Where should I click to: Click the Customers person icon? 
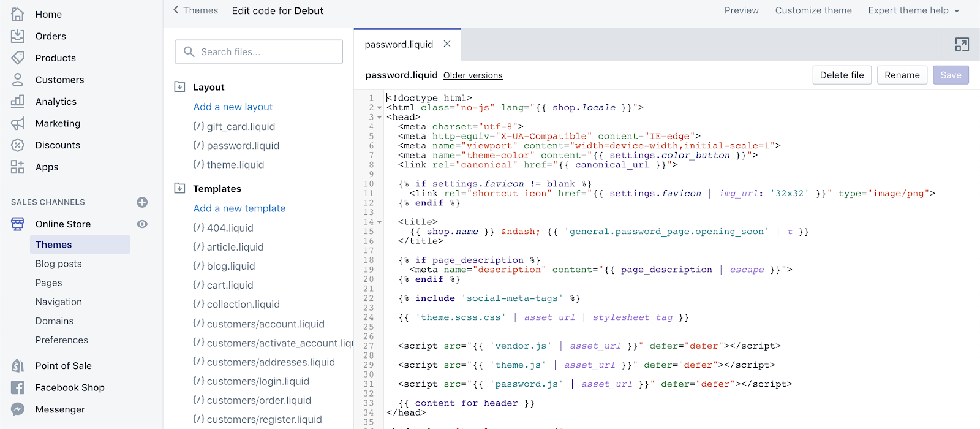point(18,80)
